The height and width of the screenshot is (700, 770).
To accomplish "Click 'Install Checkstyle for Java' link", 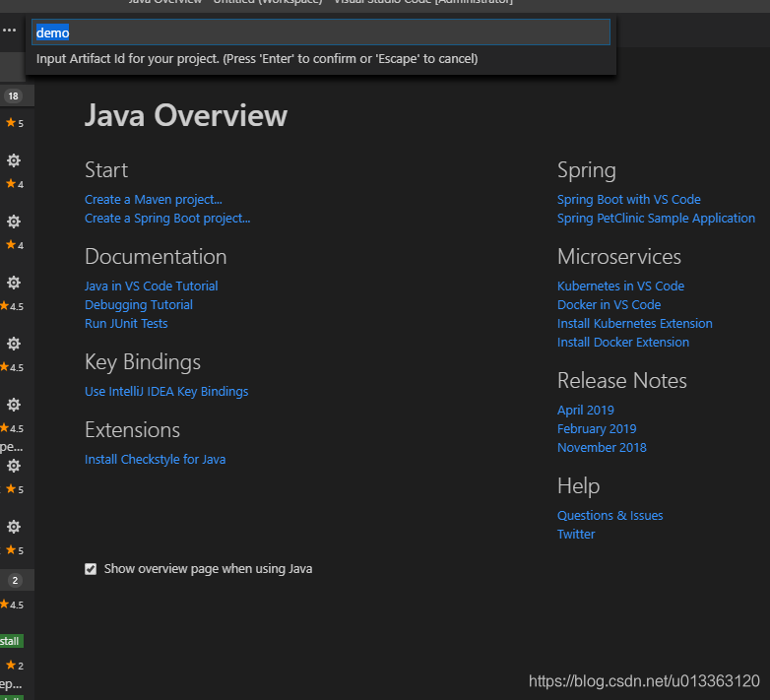I will (156, 460).
